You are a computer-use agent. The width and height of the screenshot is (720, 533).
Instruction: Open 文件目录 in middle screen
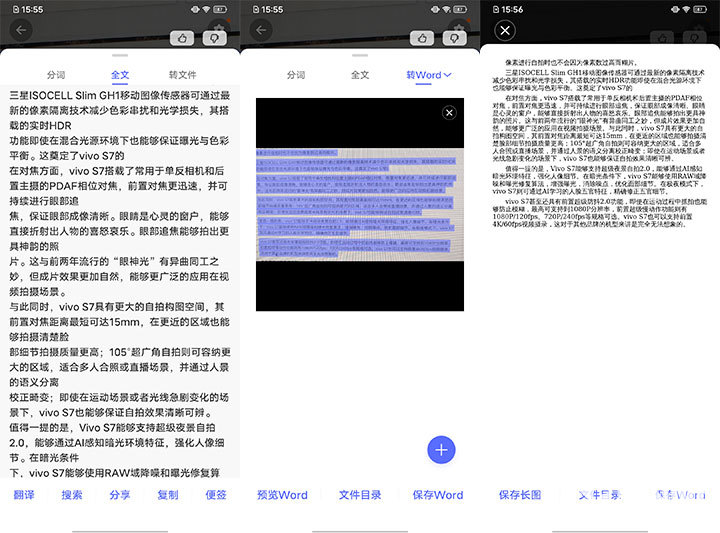pyautogui.click(x=360, y=495)
